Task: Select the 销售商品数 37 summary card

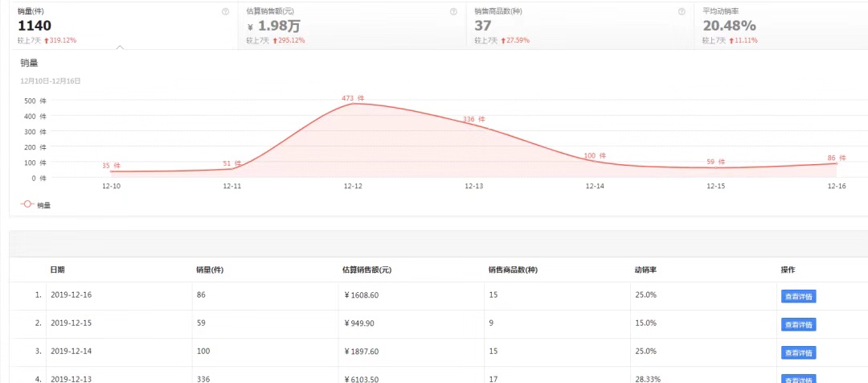Action: (x=580, y=26)
